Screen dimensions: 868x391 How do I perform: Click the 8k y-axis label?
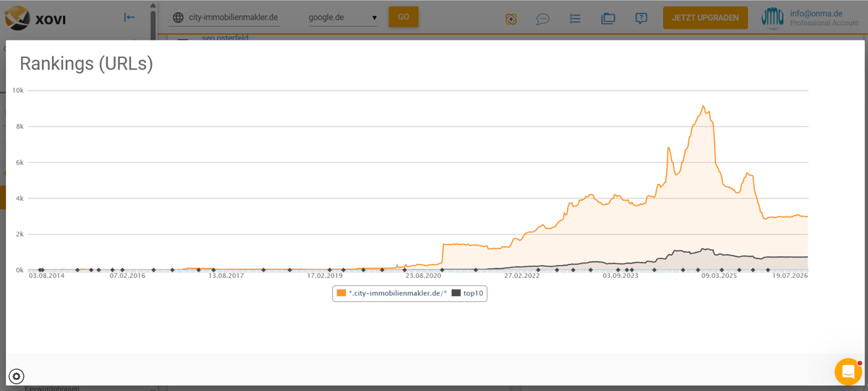coord(20,127)
